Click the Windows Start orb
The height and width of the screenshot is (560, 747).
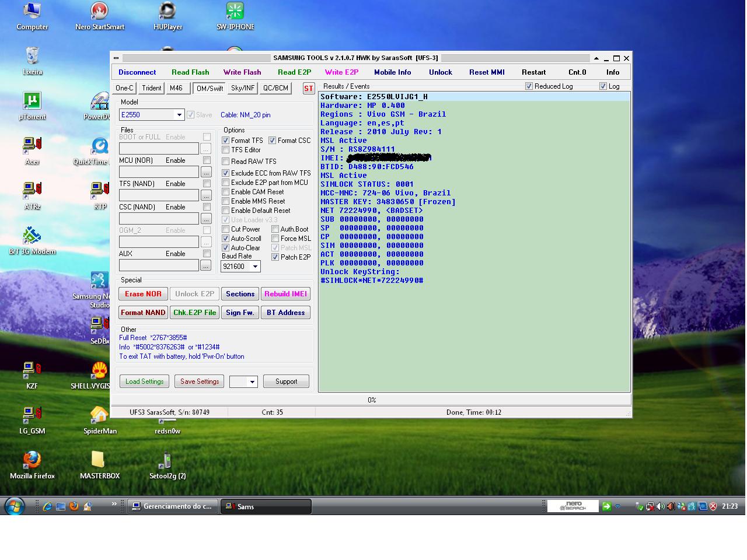14,506
